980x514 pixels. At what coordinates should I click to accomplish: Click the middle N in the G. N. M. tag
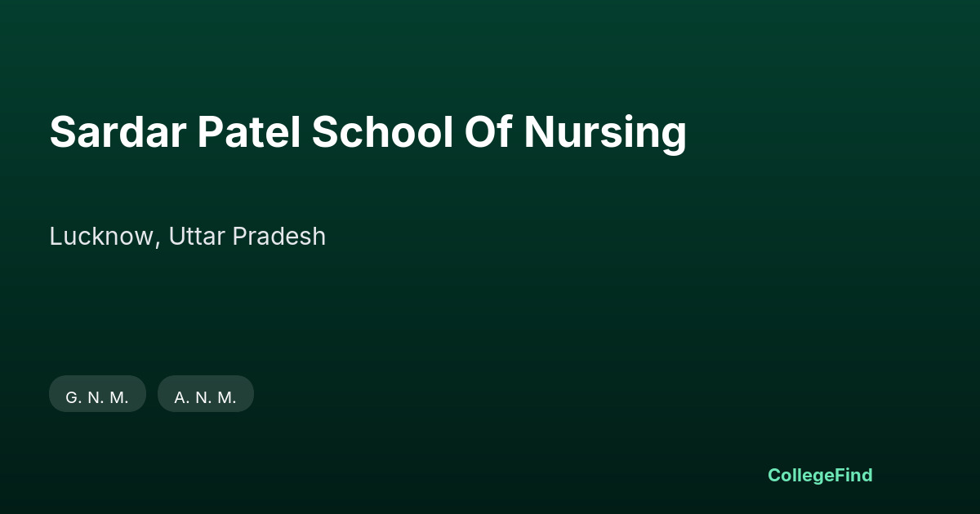click(94, 398)
